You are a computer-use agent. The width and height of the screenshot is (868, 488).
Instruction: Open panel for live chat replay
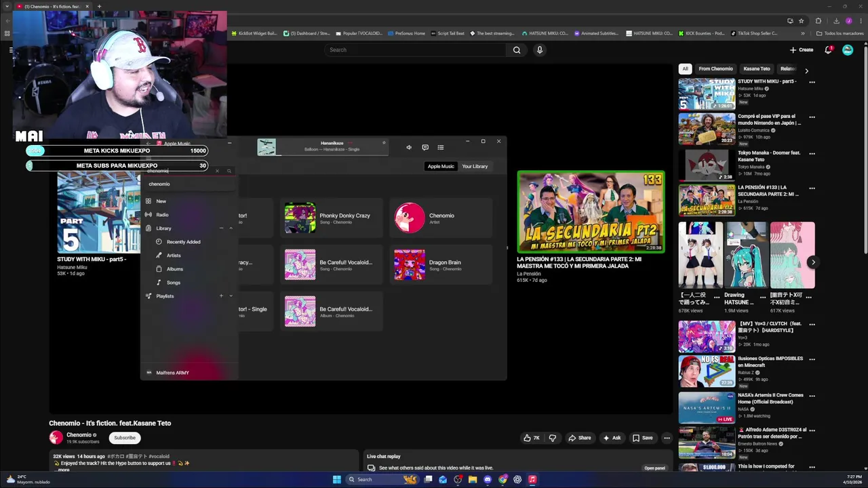654,468
